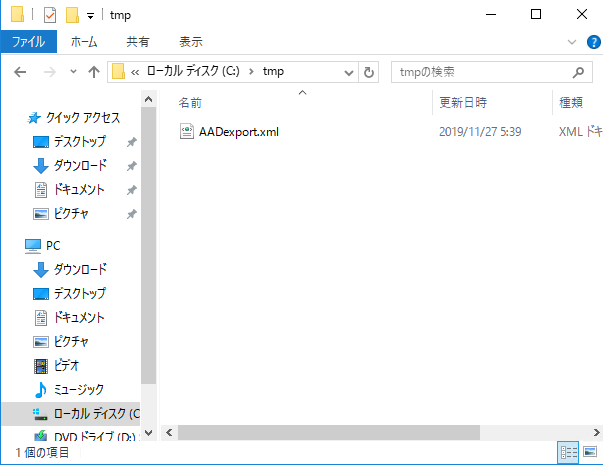Click the navigation pane scroll up arrow
Screen dimensions: 603x465
coord(148,99)
